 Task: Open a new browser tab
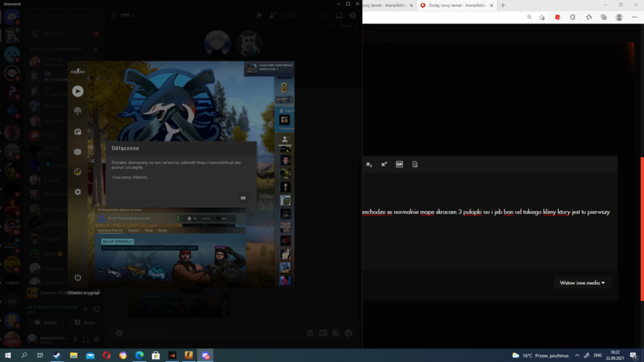pos(503,5)
